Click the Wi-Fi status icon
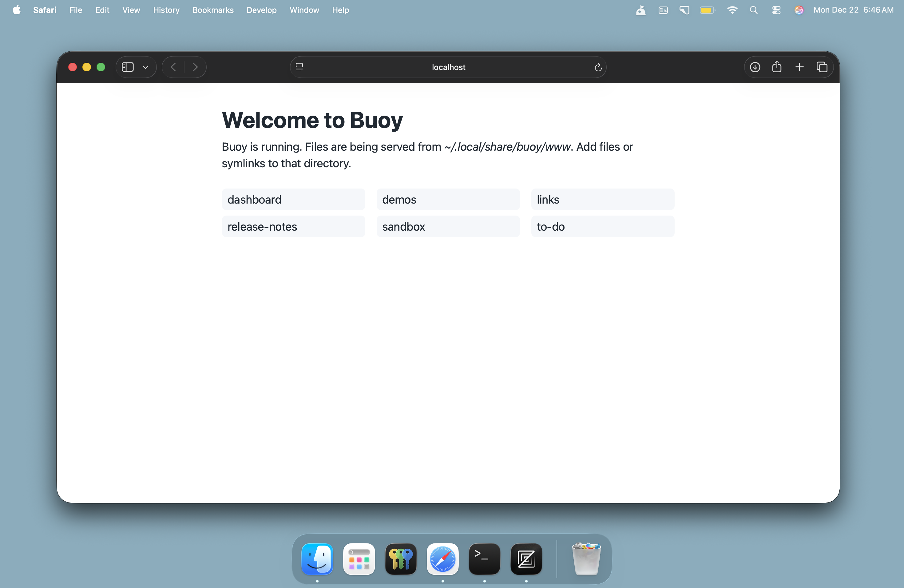 732,10
